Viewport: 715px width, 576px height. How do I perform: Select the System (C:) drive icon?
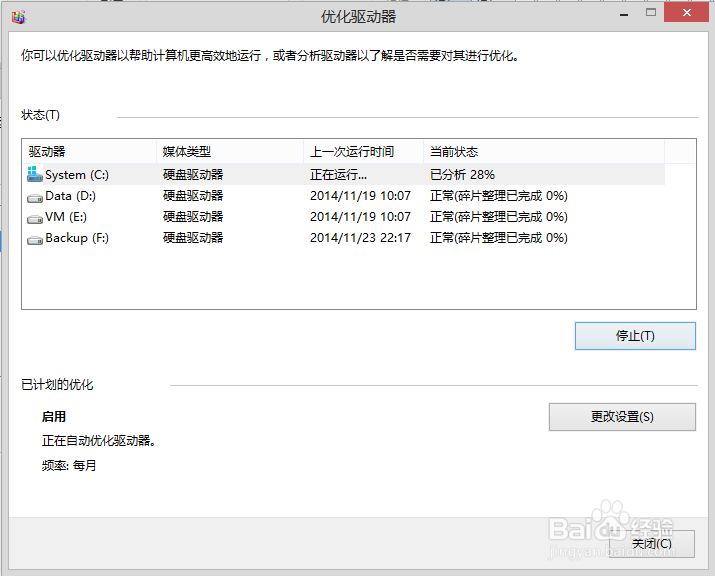pos(35,174)
